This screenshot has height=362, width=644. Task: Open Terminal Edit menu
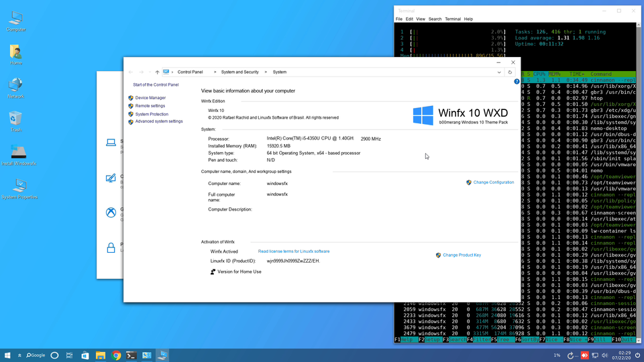click(409, 19)
